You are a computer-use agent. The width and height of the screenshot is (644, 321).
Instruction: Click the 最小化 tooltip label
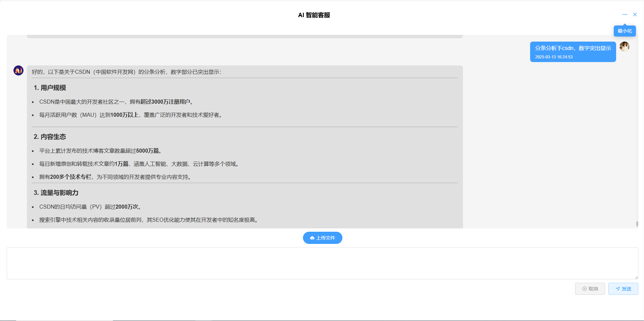[625, 31]
